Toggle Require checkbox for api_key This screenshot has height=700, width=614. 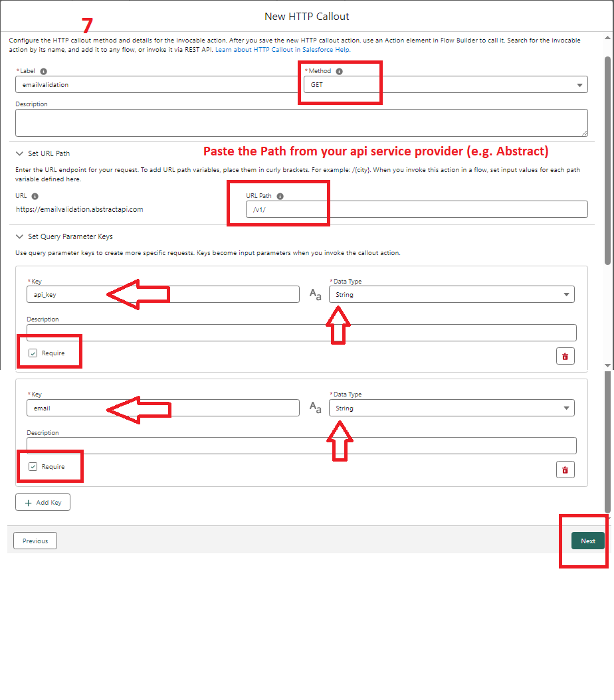[x=33, y=353]
